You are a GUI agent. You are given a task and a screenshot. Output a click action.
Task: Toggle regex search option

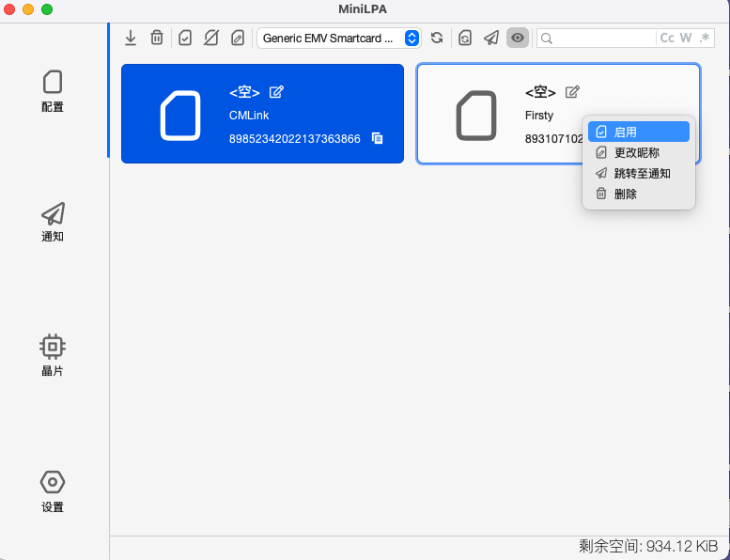(705, 38)
